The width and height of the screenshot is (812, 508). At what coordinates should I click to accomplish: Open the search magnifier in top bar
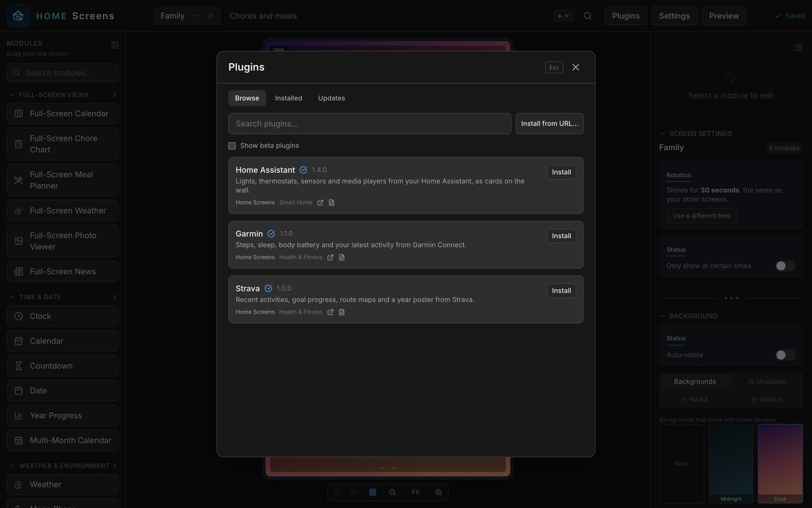click(x=587, y=16)
